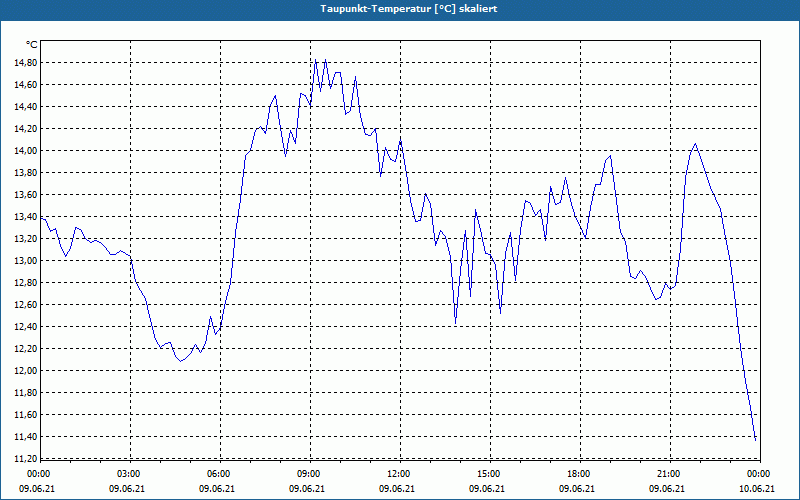Click the '10.06.21' date label
The width and height of the screenshot is (800, 500).
757,488
